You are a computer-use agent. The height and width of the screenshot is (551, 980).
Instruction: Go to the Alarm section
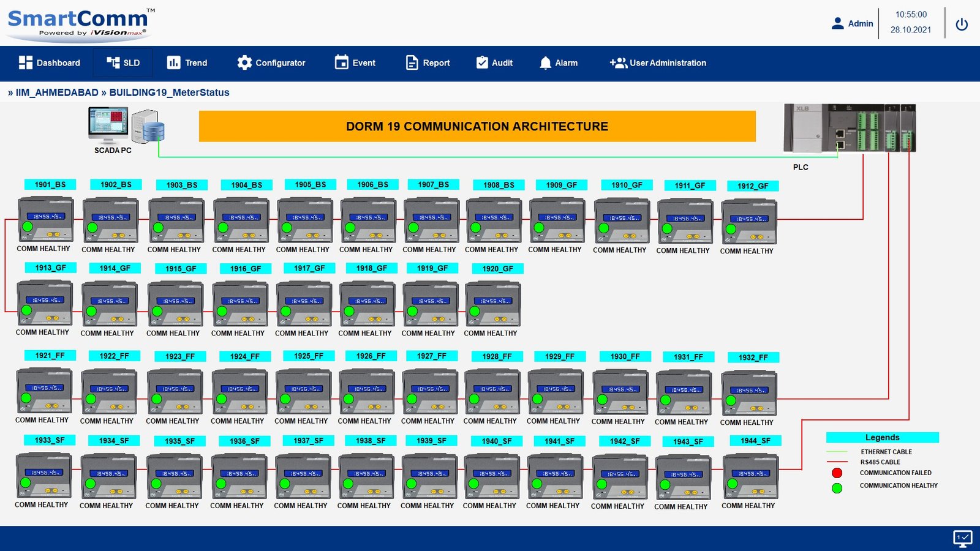pyautogui.click(x=558, y=62)
